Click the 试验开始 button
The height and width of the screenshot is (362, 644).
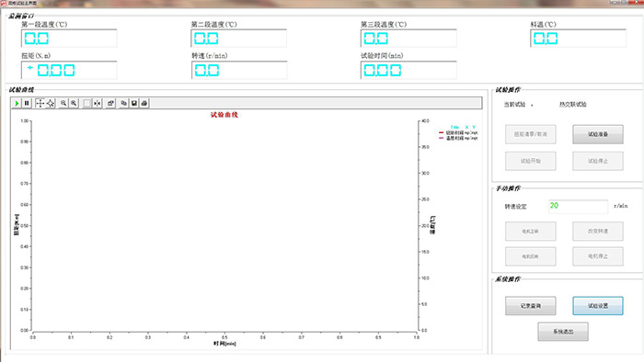[530, 161]
